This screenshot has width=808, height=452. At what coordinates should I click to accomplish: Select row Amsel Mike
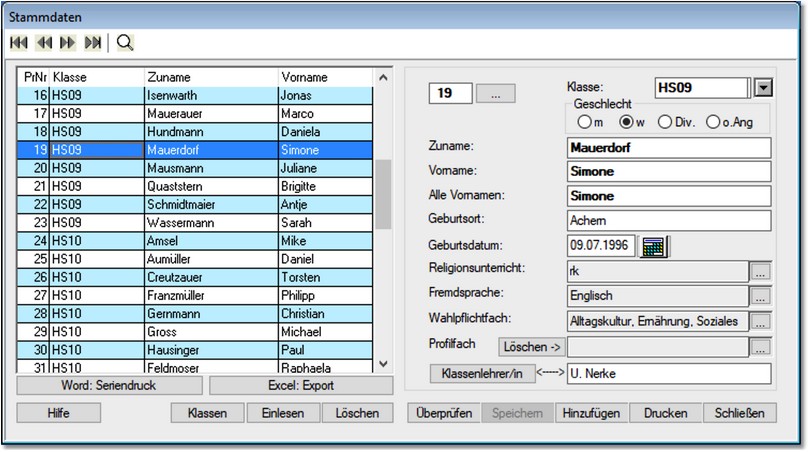click(x=195, y=241)
